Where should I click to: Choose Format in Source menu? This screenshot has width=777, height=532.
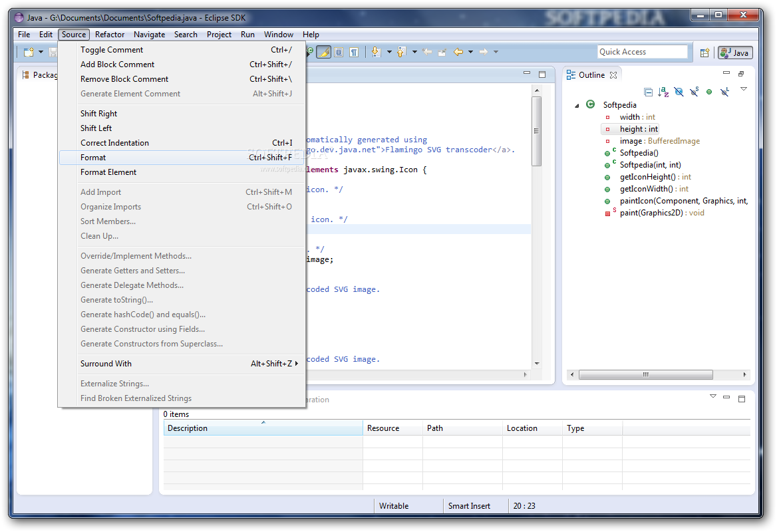coord(182,158)
